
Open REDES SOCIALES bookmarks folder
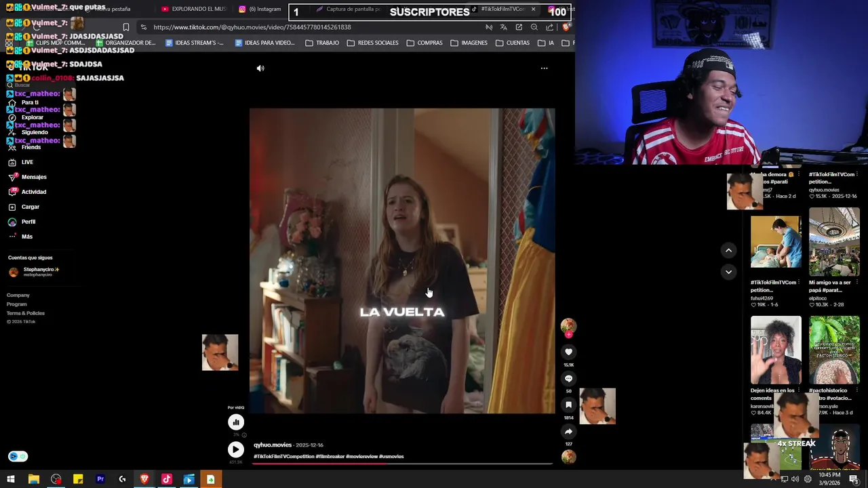point(372,43)
